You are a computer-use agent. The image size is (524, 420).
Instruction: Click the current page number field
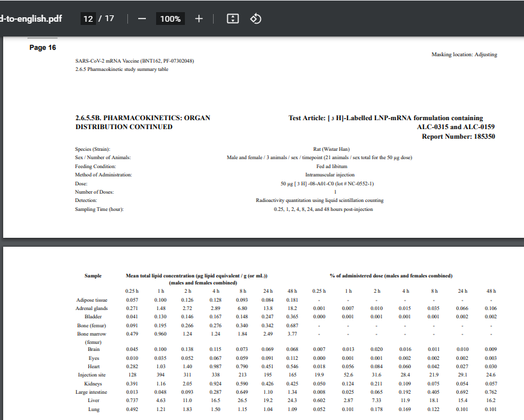click(x=89, y=19)
